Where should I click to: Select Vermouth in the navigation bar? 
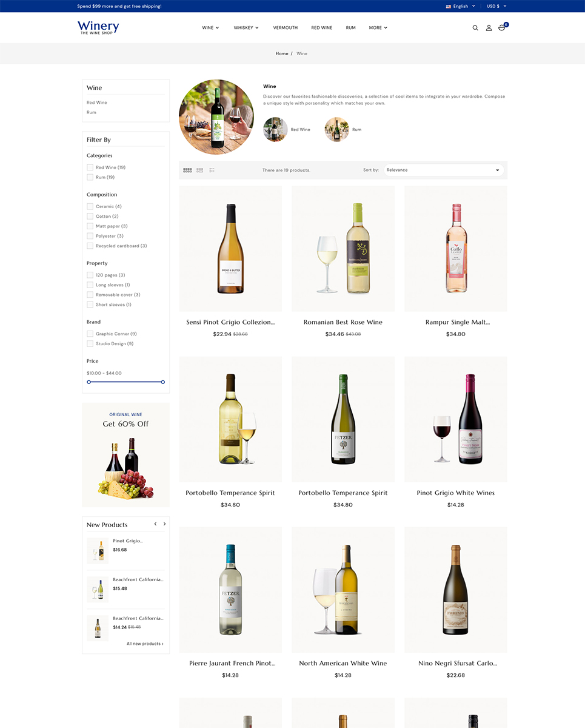point(286,28)
